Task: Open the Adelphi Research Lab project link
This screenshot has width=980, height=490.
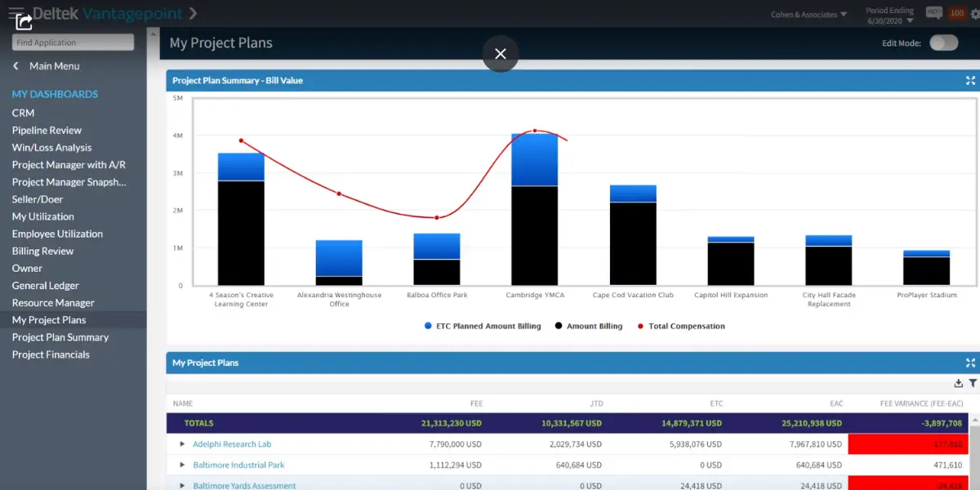Action: [x=232, y=444]
